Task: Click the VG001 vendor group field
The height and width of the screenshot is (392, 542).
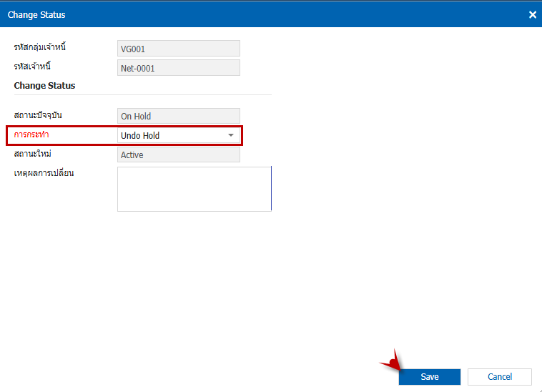Action: coord(178,49)
